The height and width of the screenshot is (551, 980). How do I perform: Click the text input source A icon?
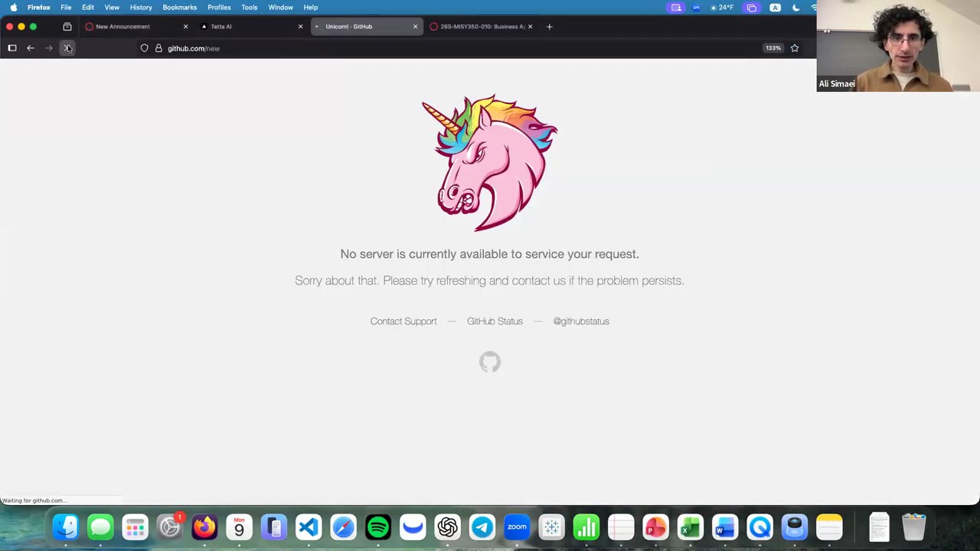[x=775, y=8]
